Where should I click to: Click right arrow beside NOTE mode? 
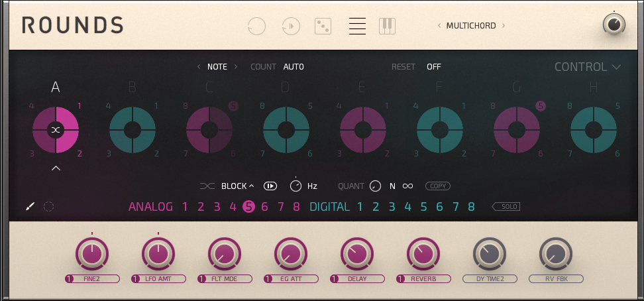236,66
